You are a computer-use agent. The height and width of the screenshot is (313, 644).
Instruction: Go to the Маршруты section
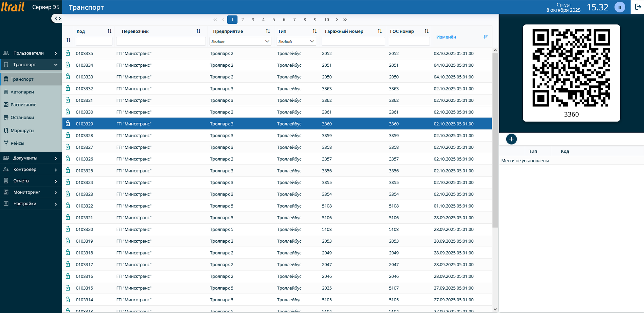pyautogui.click(x=22, y=131)
